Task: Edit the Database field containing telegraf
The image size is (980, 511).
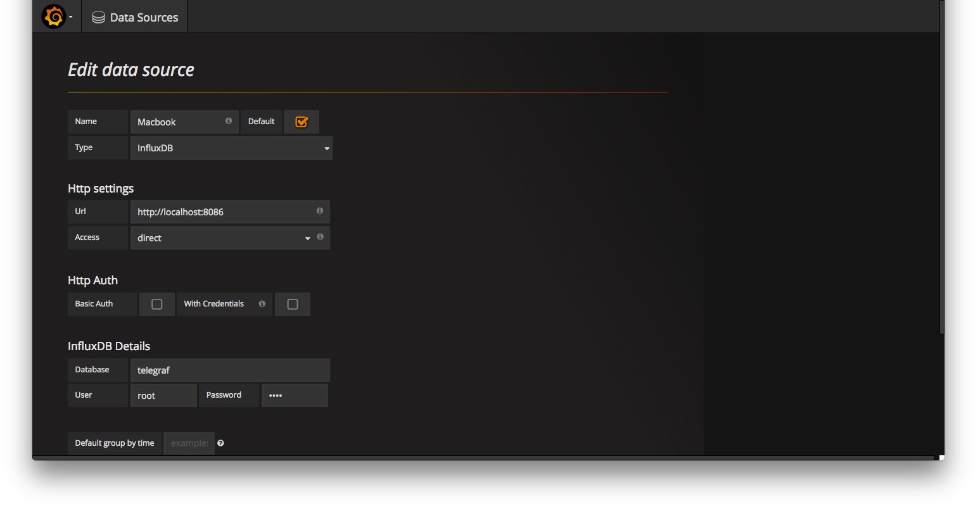Action: (230, 370)
